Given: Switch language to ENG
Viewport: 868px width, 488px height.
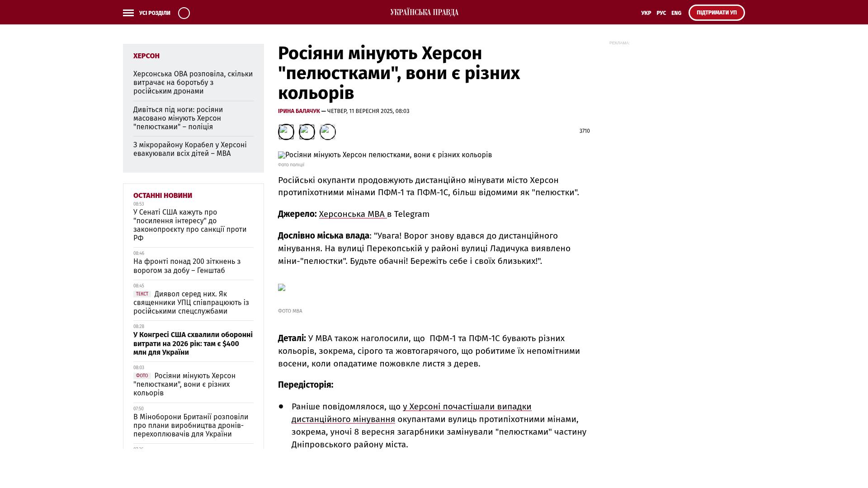Looking at the screenshot, I should (676, 13).
